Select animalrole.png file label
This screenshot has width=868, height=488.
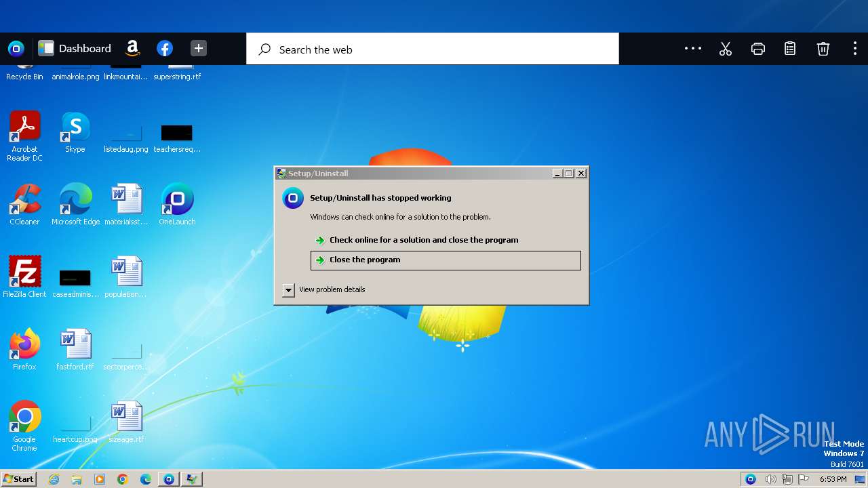(75, 77)
